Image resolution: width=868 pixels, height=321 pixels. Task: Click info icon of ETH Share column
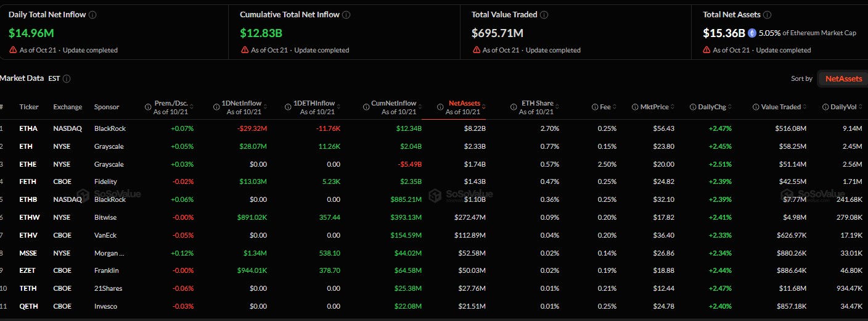click(513, 107)
